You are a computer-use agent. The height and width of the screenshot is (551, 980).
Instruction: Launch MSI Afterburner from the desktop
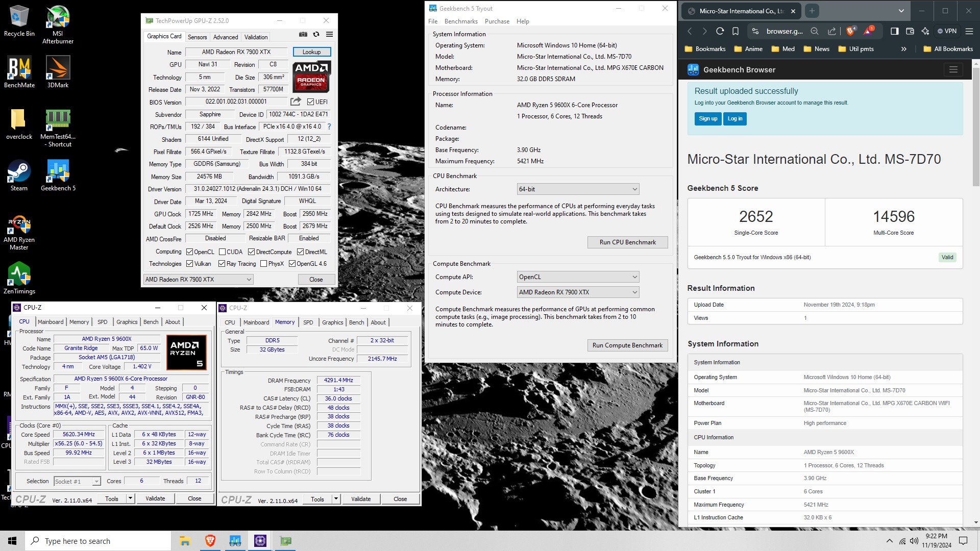(x=58, y=25)
